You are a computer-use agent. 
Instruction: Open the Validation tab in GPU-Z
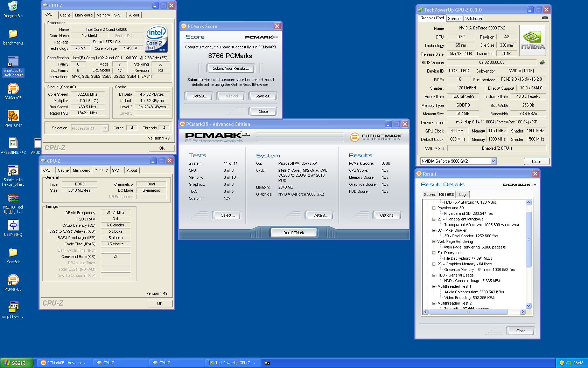[x=473, y=19]
